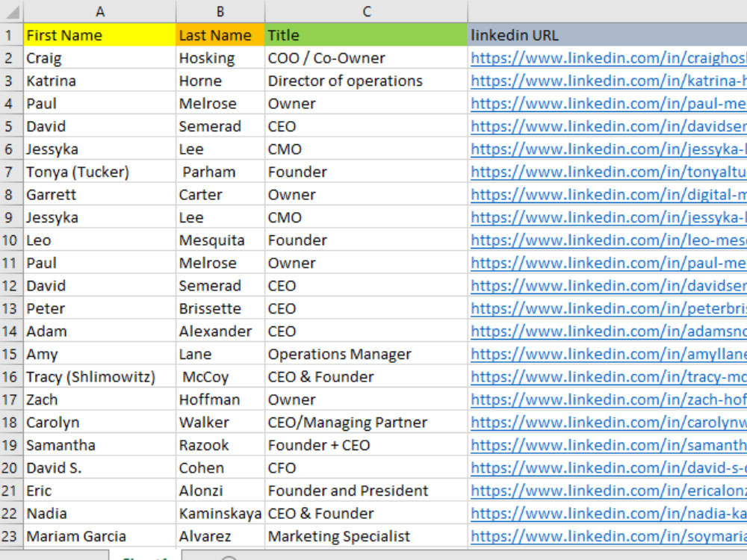The width and height of the screenshot is (747, 560).
Task: Switch to the Sheet1 tab
Action: point(146,557)
